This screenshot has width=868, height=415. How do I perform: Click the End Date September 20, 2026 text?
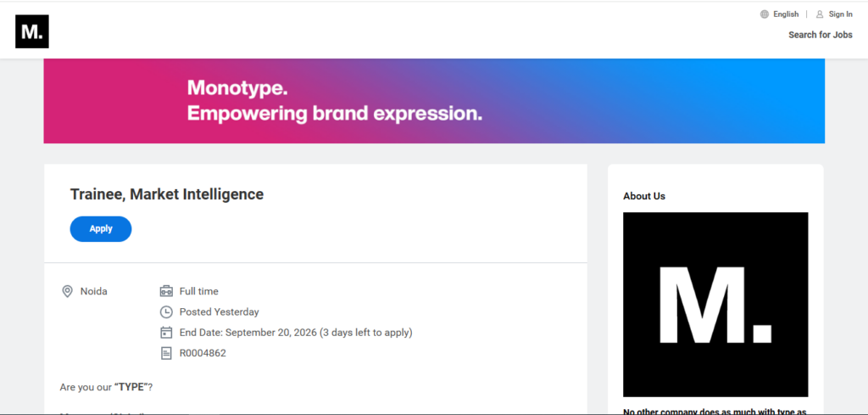(x=296, y=333)
